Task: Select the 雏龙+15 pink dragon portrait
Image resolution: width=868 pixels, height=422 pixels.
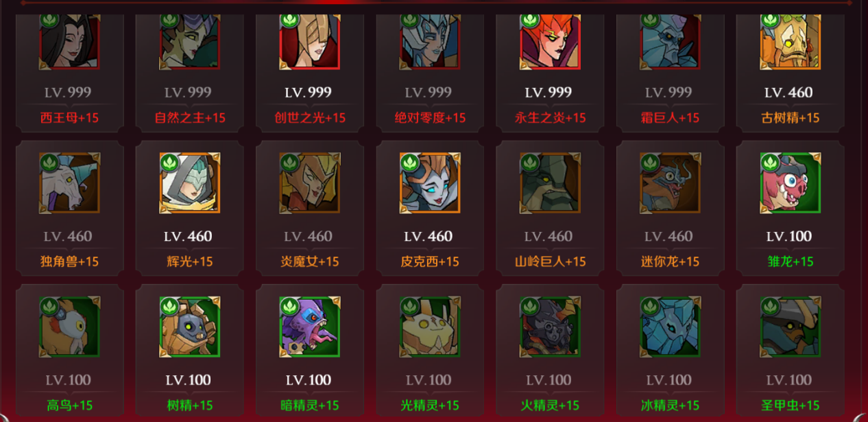Action: tap(790, 183)
